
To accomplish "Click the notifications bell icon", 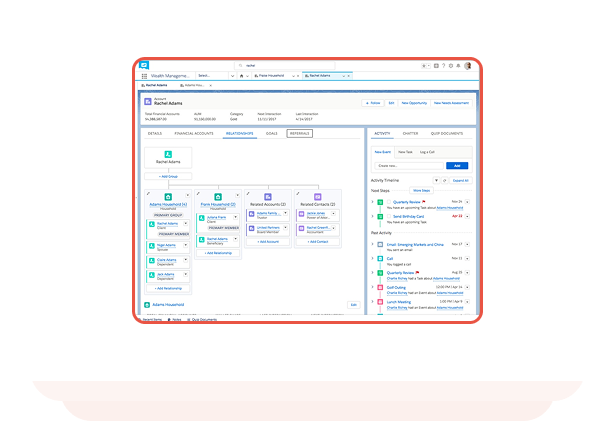I will [x=458, y=66].
